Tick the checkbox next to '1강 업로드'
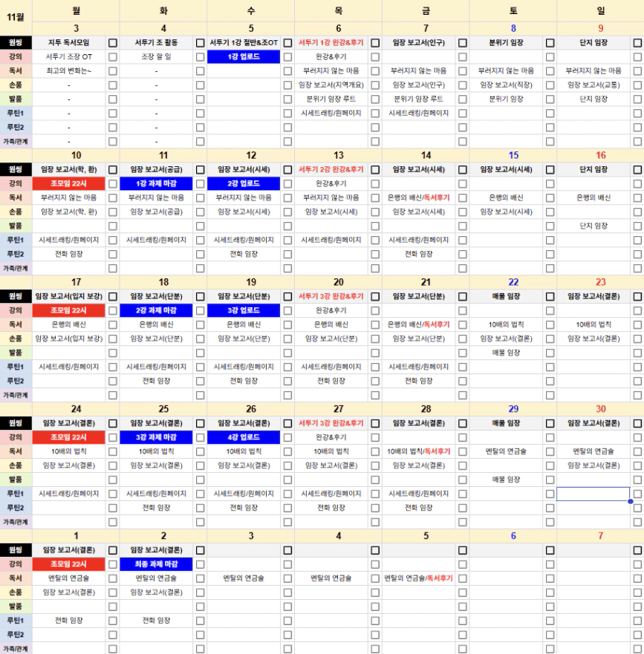Image resolution: width=644 pixels, height=654 pixels. point(287,57)
